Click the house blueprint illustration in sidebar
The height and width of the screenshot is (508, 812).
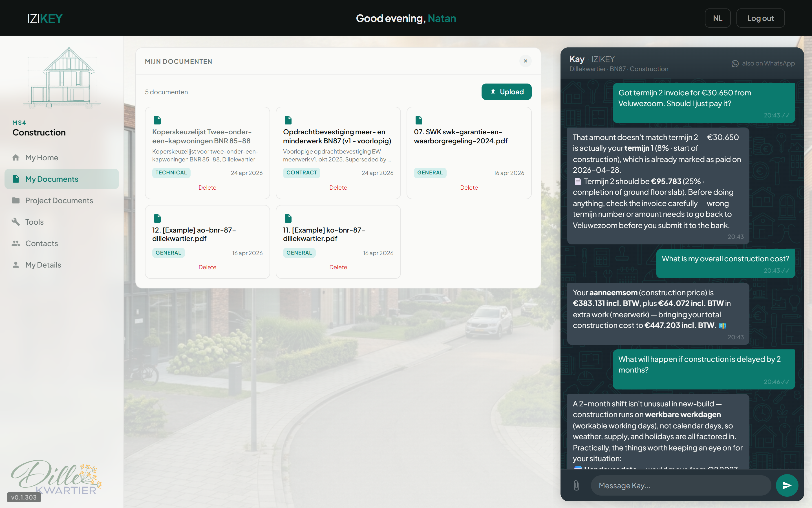(62, 77)
